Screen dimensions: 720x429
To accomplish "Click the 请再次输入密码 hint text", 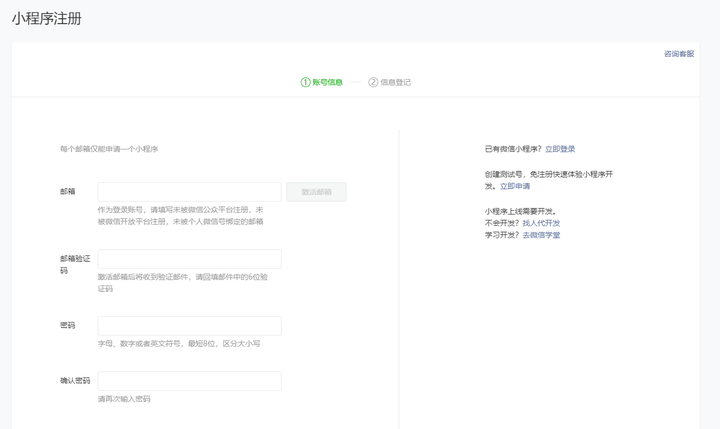I will pos(124,399).
